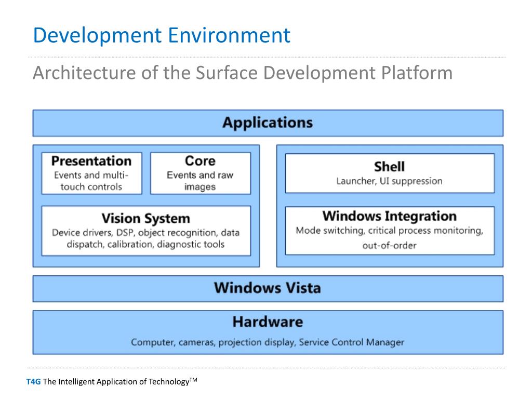This screenshot has width=532, height=399.
Task: Select the Core component box
Action: coord(200,174)
